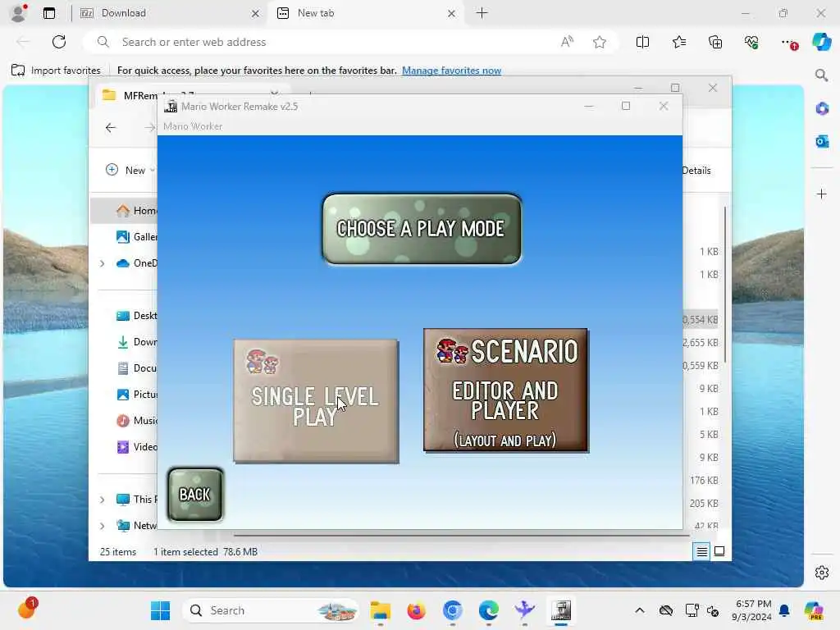840x630 pixels.
Task: Expand Network tree node
Action: click(102, 526)
